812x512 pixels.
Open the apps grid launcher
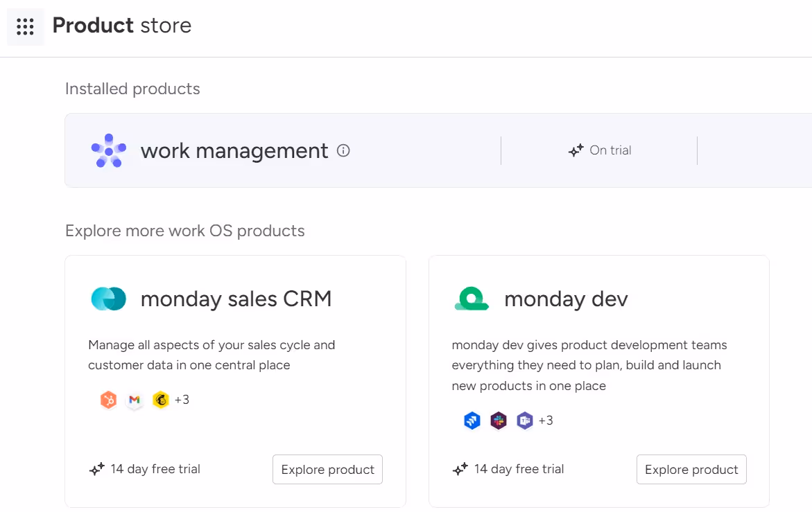(x=25, y=26)
